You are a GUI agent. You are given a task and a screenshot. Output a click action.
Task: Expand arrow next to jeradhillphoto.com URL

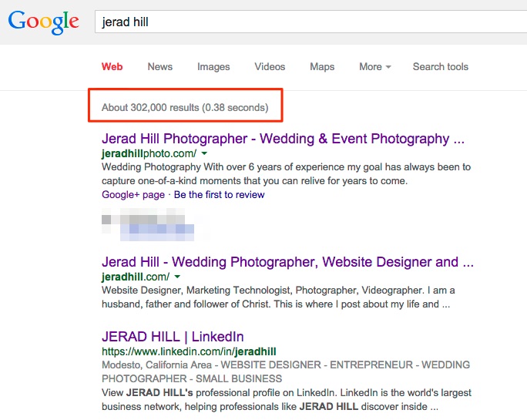(204, 153)
